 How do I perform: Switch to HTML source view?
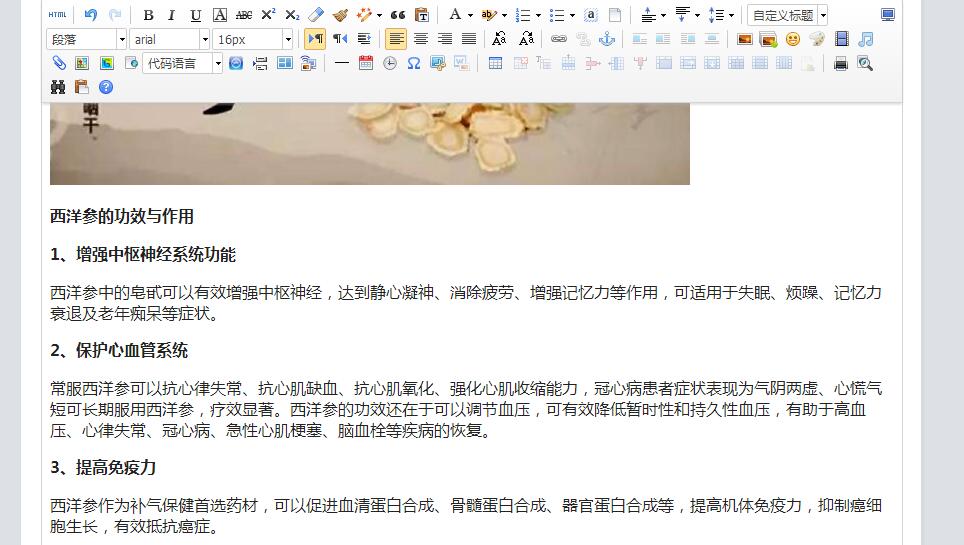58,15
